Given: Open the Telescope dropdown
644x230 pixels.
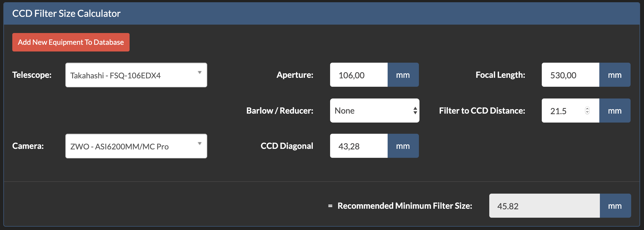Looking at the screenshot, I should coord(136,75).
